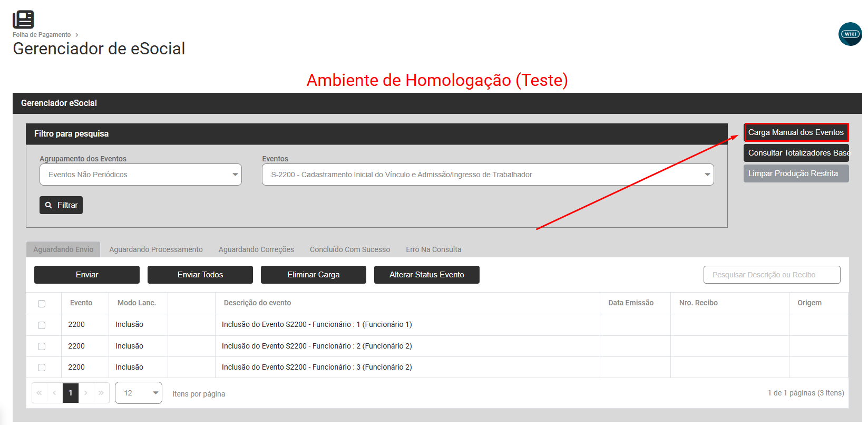
Task: Switch to Aguardando Correções tab
Action: (x=256, y=249)
